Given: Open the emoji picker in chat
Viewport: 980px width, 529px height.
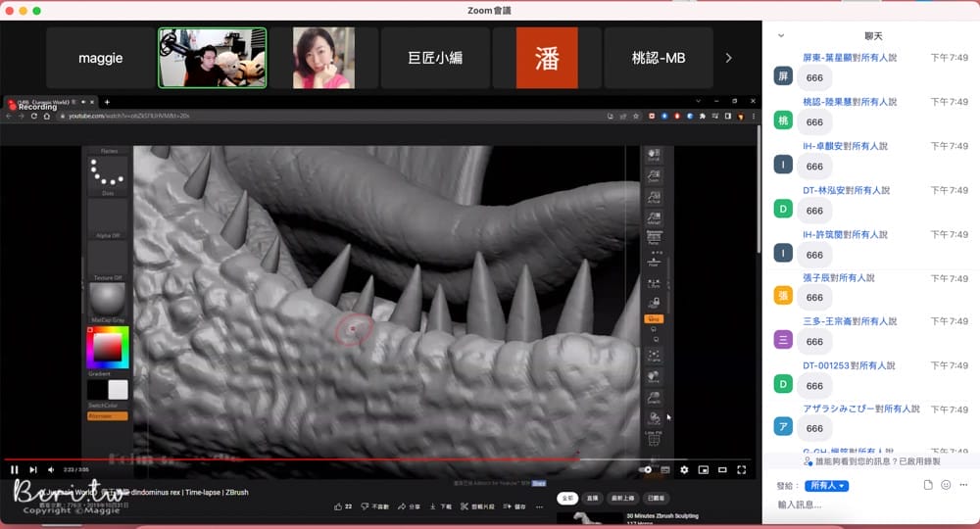Looking at the screenshot, I should 946,485.
